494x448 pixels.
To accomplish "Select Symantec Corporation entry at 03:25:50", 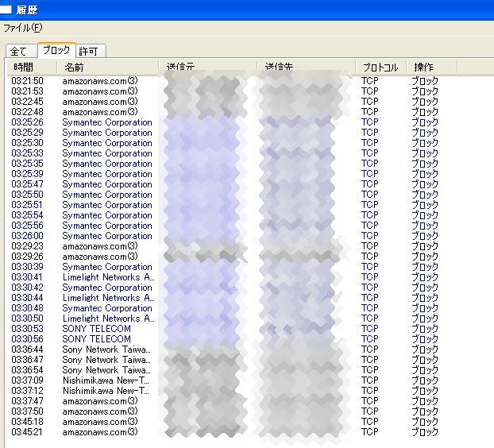I will tap(225, 195).
